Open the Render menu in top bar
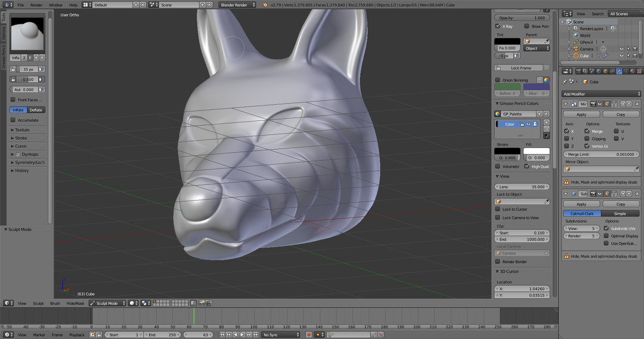The width and height of the screenshot is (644, 339). (x=36, y=5)
